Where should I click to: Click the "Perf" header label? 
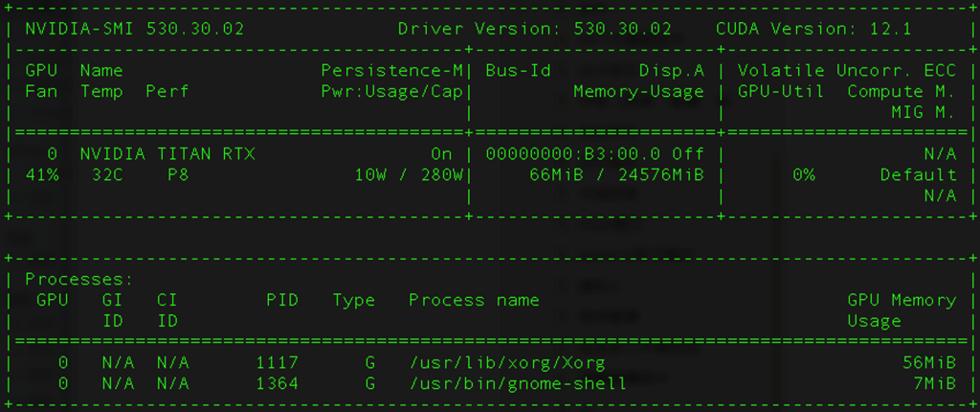coord(167,91)
